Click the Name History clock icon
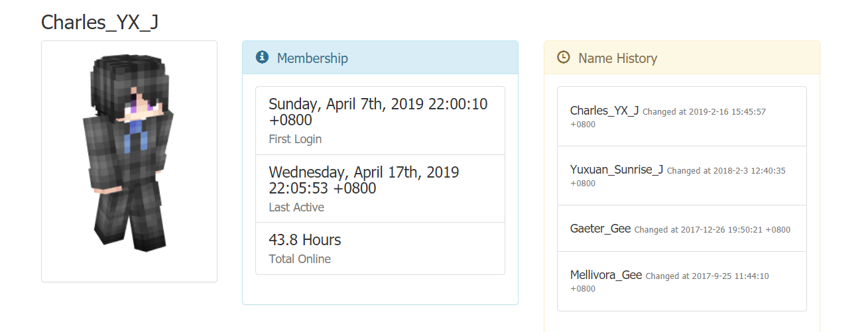Viewport: 868px width, 332px height. (x=564, y=58)
